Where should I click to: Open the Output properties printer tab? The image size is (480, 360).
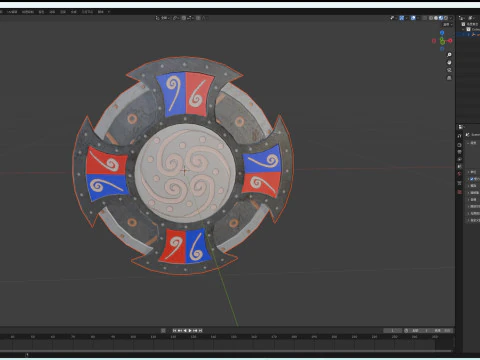pos(460,152)
